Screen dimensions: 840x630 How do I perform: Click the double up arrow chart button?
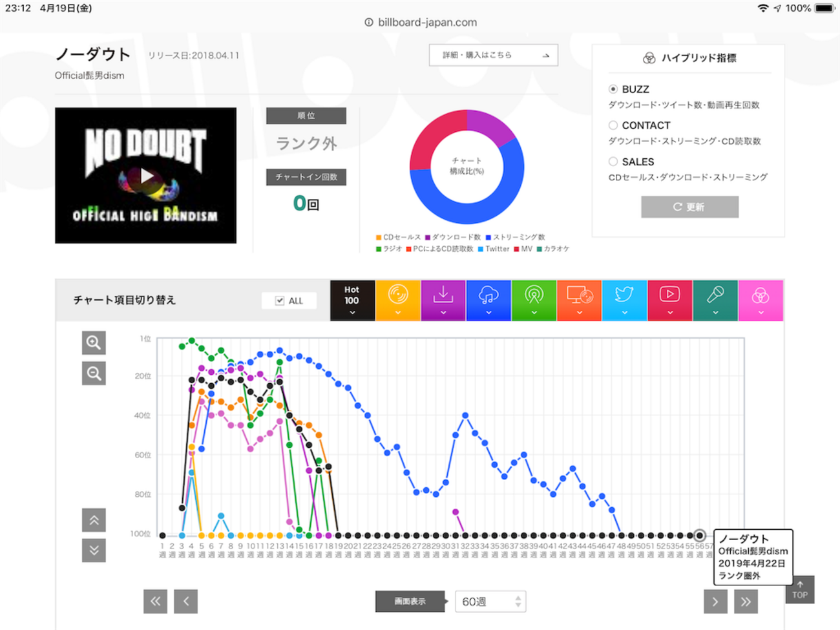(x=94, y=520)
